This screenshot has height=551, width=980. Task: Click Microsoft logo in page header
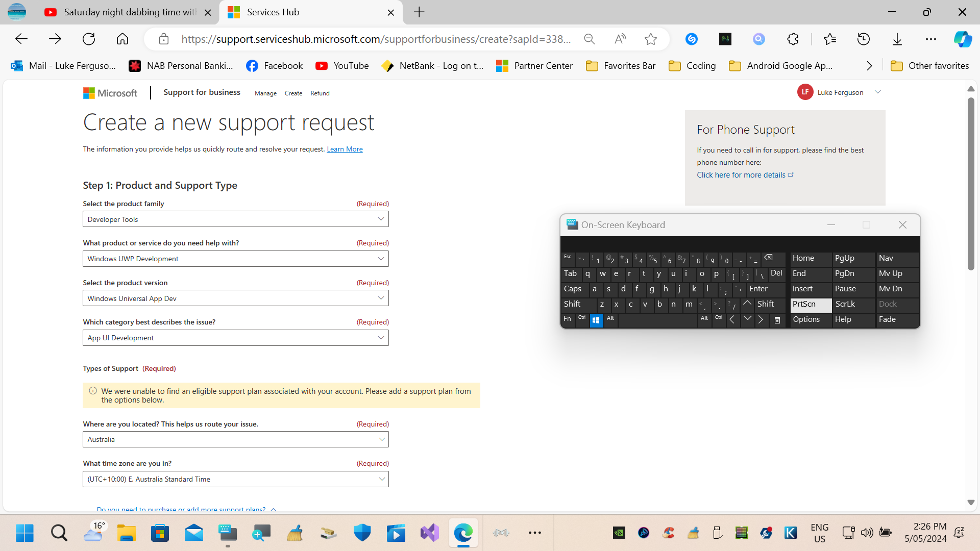coord(110,93)
